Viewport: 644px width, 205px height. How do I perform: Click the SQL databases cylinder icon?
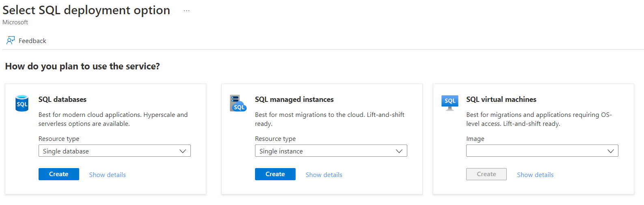pos(22,104)
